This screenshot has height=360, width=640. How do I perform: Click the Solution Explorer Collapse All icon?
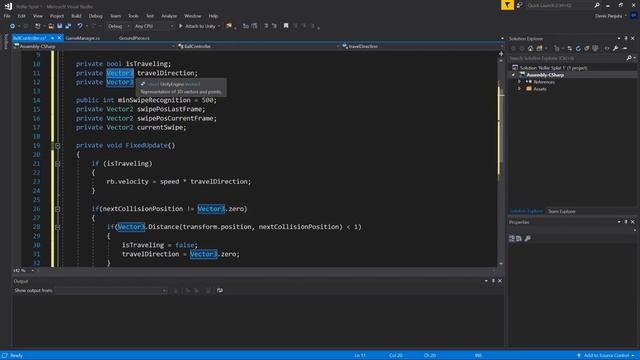(x=587, y=49)
